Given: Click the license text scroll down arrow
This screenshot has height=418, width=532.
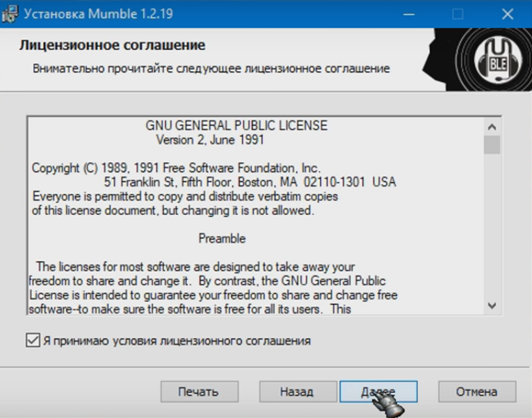Looking at the screenshot, I should point(492,305).
